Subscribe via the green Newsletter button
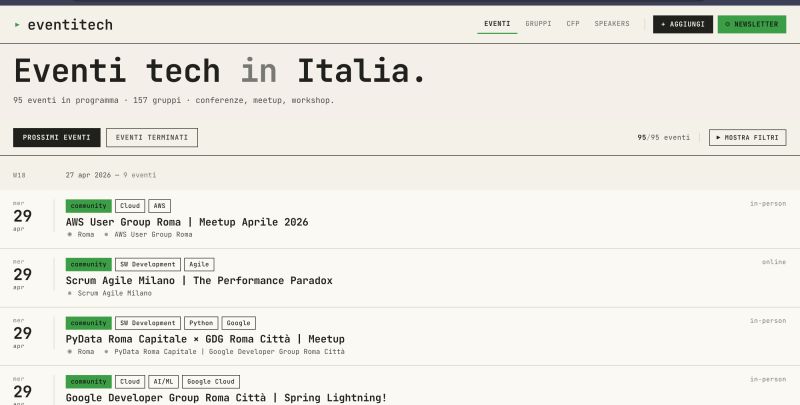The width and height of the screenshot is (800, 405). point(751,24)
